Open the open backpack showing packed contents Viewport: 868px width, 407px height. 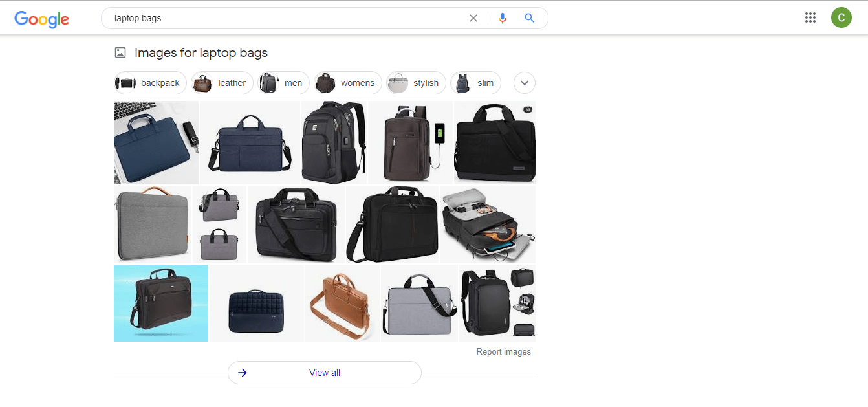(488, 225)
